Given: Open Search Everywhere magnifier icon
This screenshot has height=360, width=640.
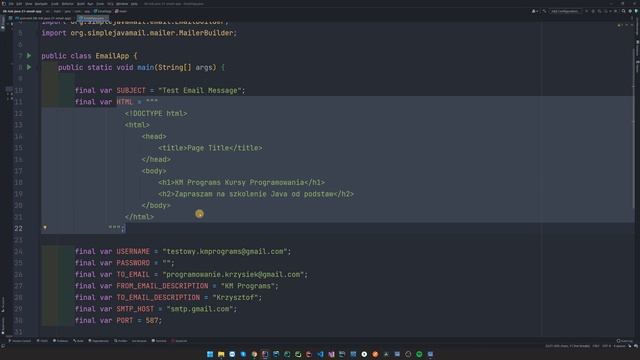Looking at the screenshot, I should [x=623, y=11].
